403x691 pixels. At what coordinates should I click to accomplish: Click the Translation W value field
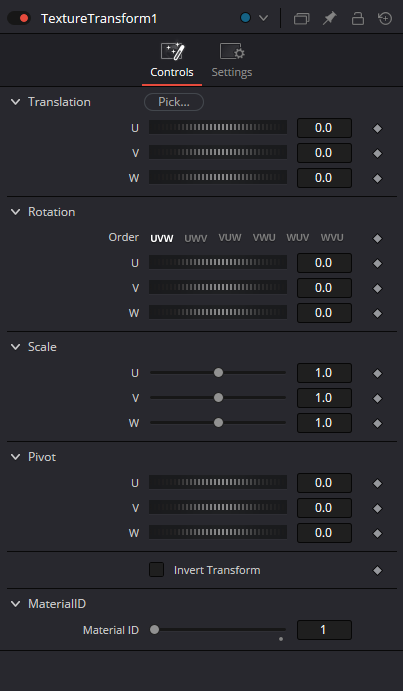[324, 178]
